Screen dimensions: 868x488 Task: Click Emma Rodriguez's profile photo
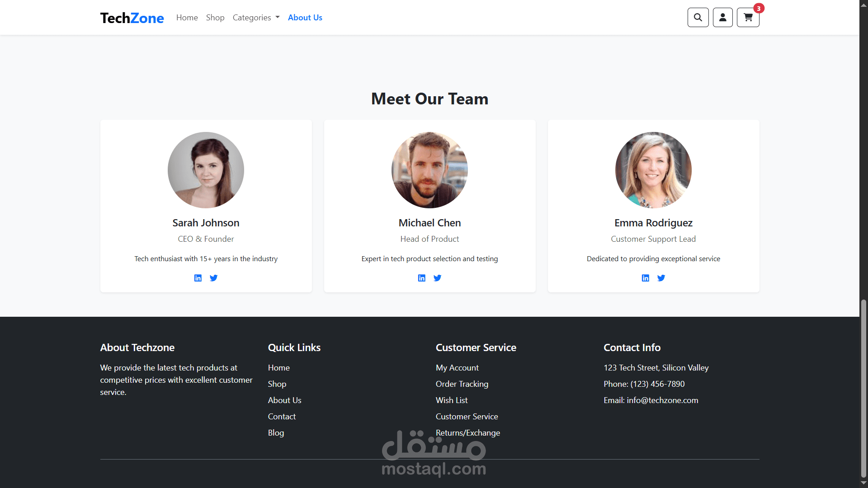point(654,170)
